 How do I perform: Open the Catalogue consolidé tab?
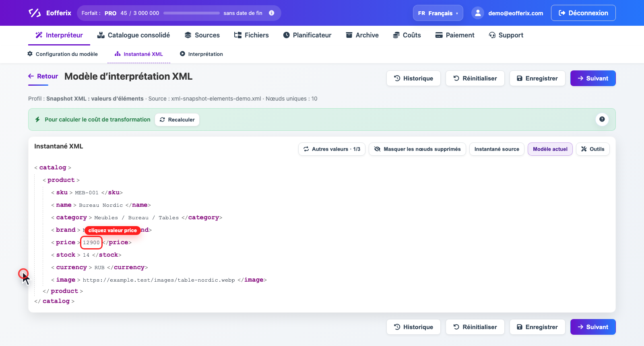134,35
